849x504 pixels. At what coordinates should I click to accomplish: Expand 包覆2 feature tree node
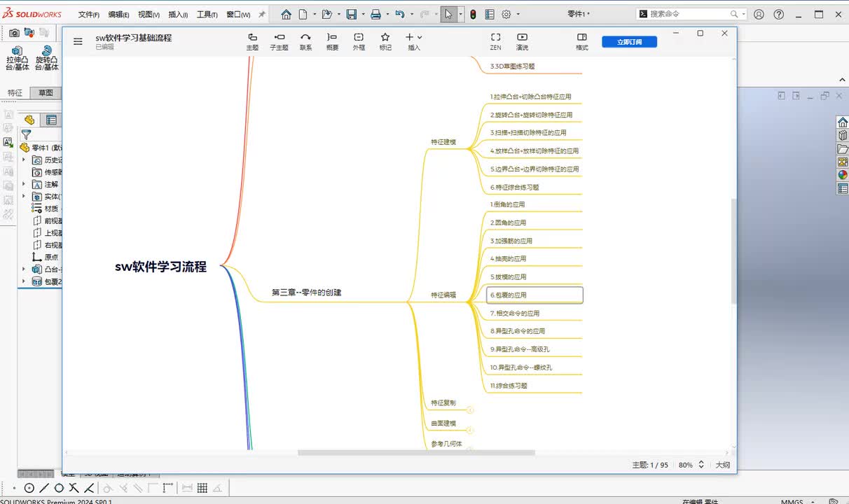[24, 281]
